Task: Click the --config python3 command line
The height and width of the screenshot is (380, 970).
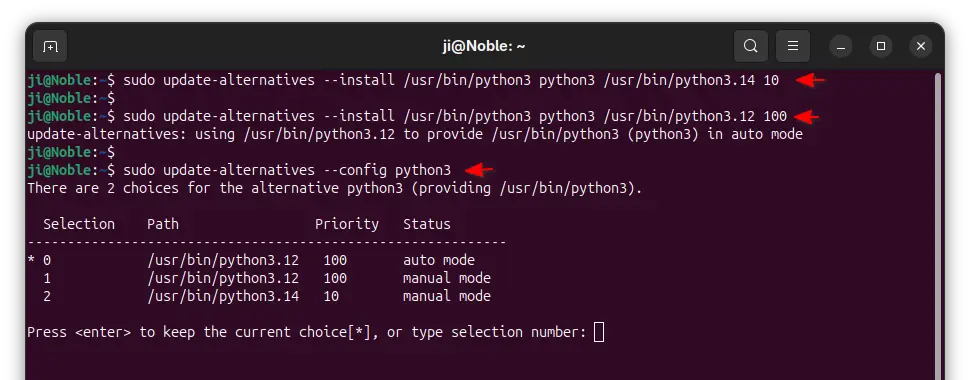Action: [239, 170]
